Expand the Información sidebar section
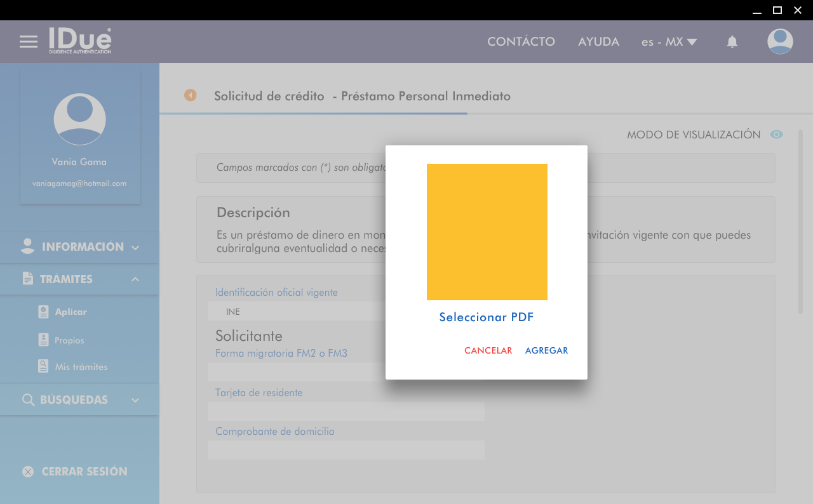Screen dimensions: 813x504 pos(79,247)
